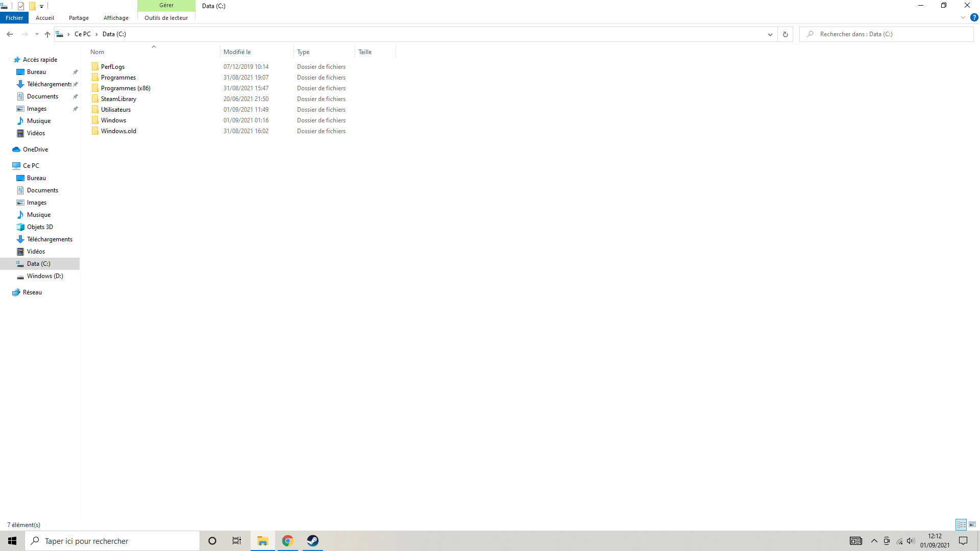Viewport: 980px width, 551px height.
Task: Select the SteamLibrary folder
Action: [x=118, y=99]
